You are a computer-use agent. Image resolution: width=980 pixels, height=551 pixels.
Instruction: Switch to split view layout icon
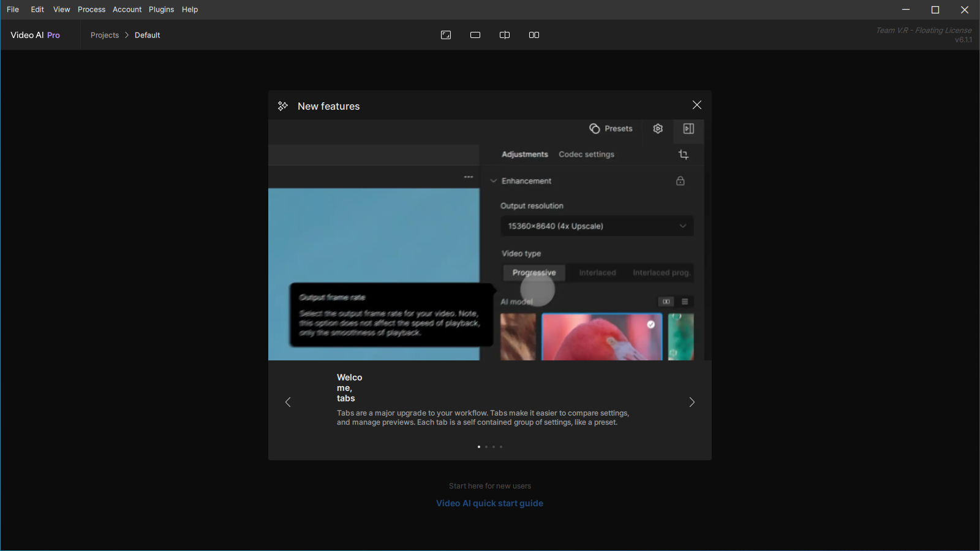pyautogui.click(x=505, y=35)
